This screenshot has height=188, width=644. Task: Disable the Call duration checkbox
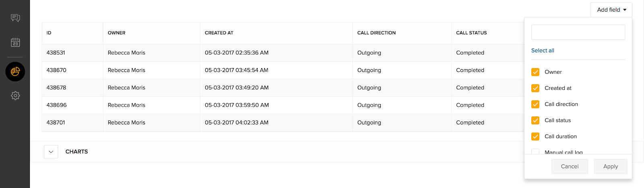tap(535, 136)
